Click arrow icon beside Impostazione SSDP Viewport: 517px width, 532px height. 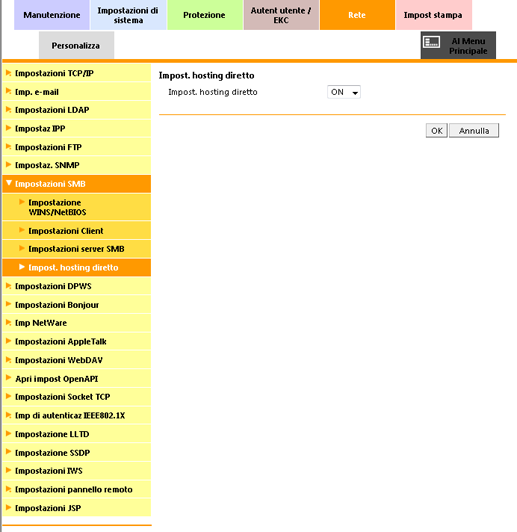coord(9,452)
